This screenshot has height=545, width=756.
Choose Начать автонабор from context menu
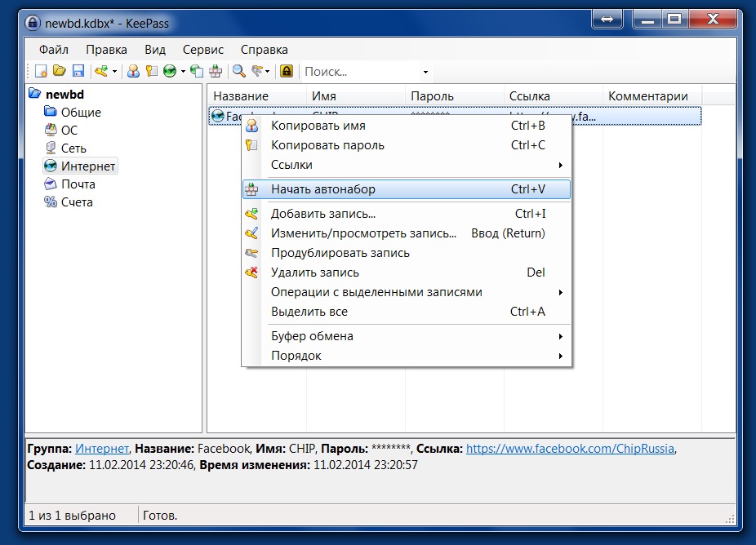click(323, 189)
